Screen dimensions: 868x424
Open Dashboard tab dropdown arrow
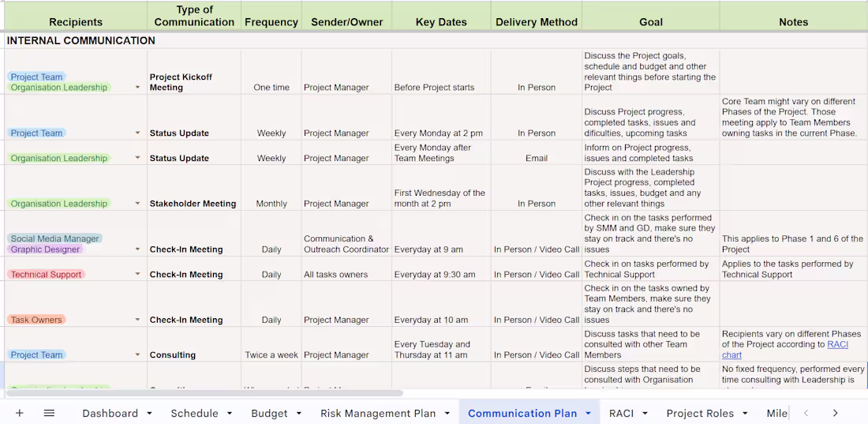149,414
